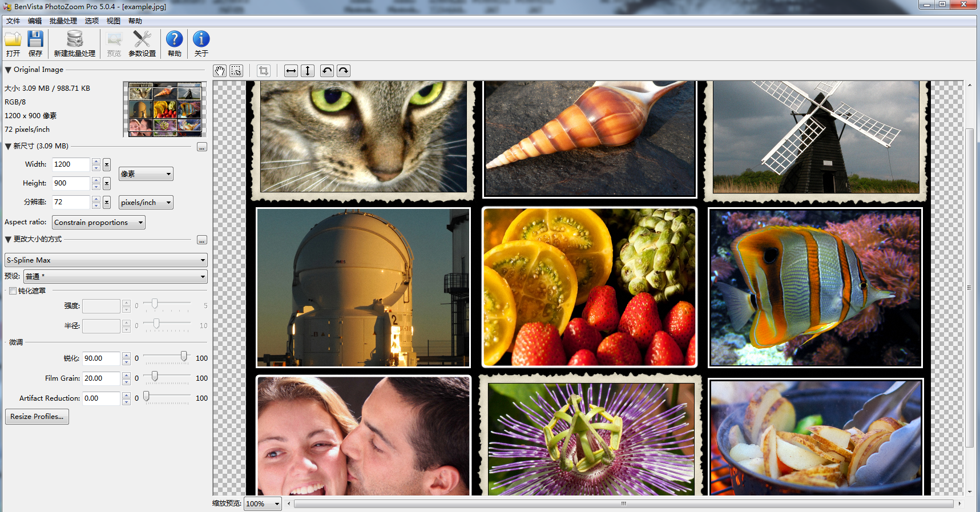The height and width of the screenshot is (512, 980).
Task: Open the 批量处理 menu
Action: 63,21
